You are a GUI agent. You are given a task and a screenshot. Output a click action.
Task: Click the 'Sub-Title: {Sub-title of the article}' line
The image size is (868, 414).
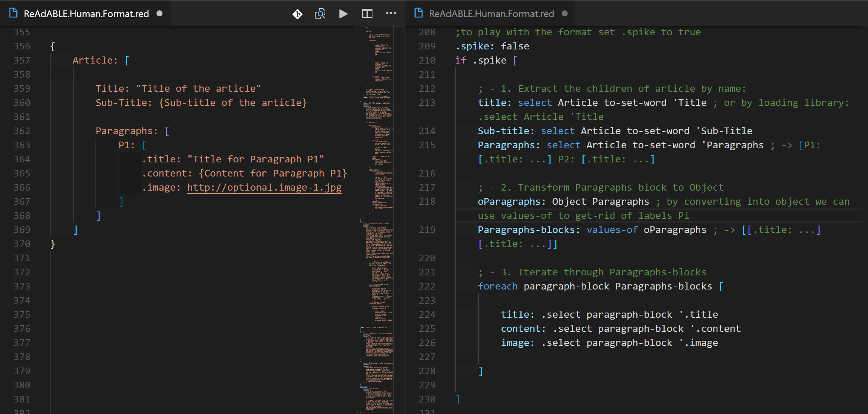point(201,103)
